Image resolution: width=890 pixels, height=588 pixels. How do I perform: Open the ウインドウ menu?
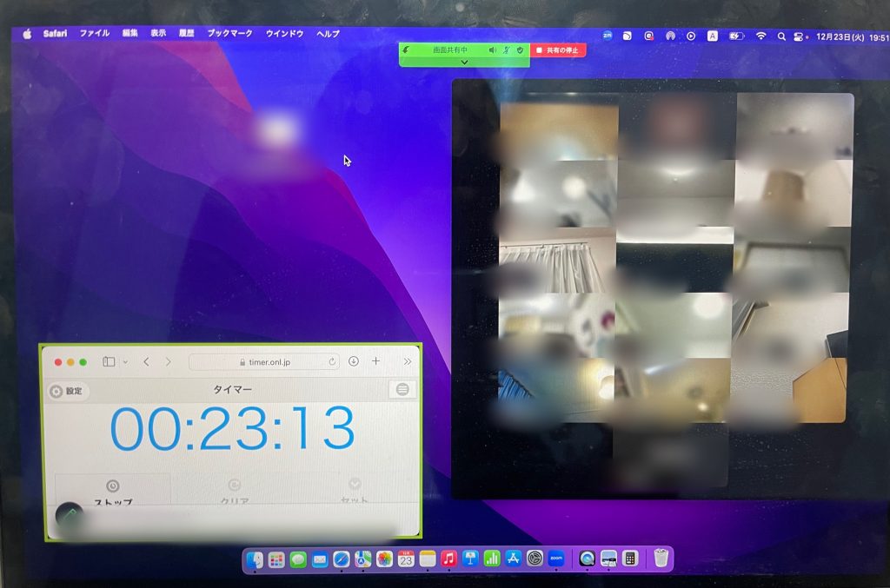click(x=285, y=34)
